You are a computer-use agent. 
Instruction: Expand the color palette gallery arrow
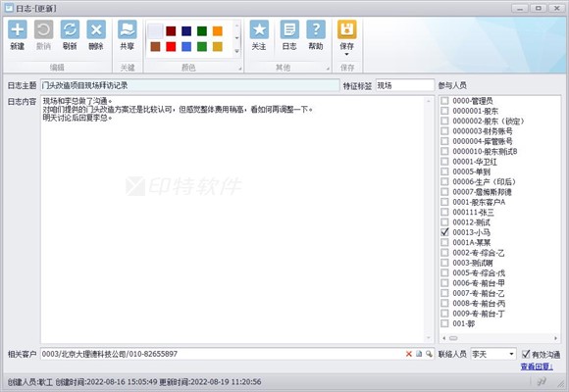pyautogui.click(x=237, y=51)
